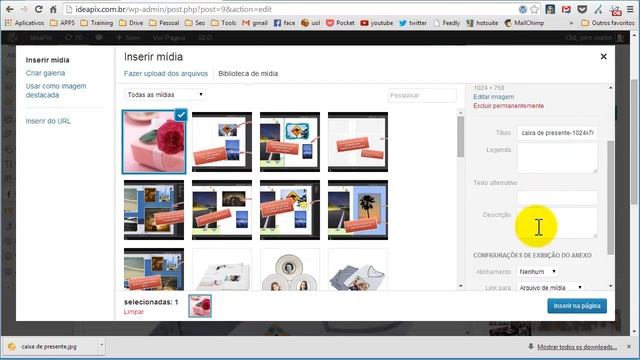Open caixa de presente.jpg download item
The width and height of the screenshot is (640, 360).
click(49, 347)
